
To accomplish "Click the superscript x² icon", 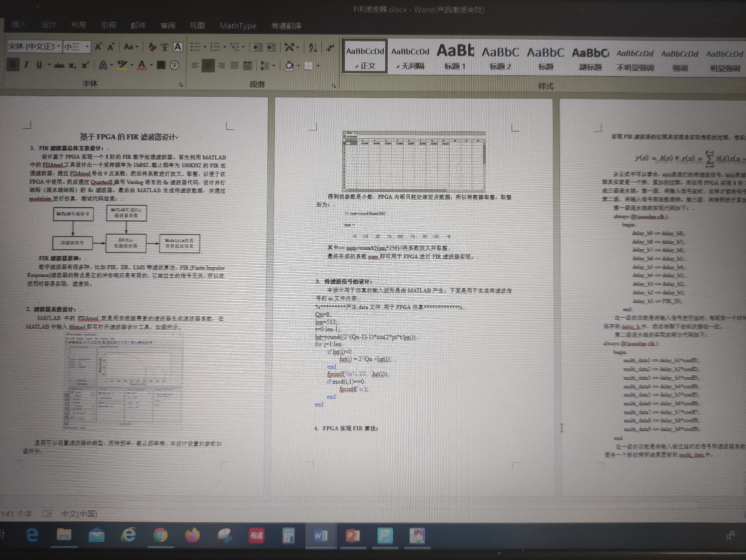I will click(85, 65).
